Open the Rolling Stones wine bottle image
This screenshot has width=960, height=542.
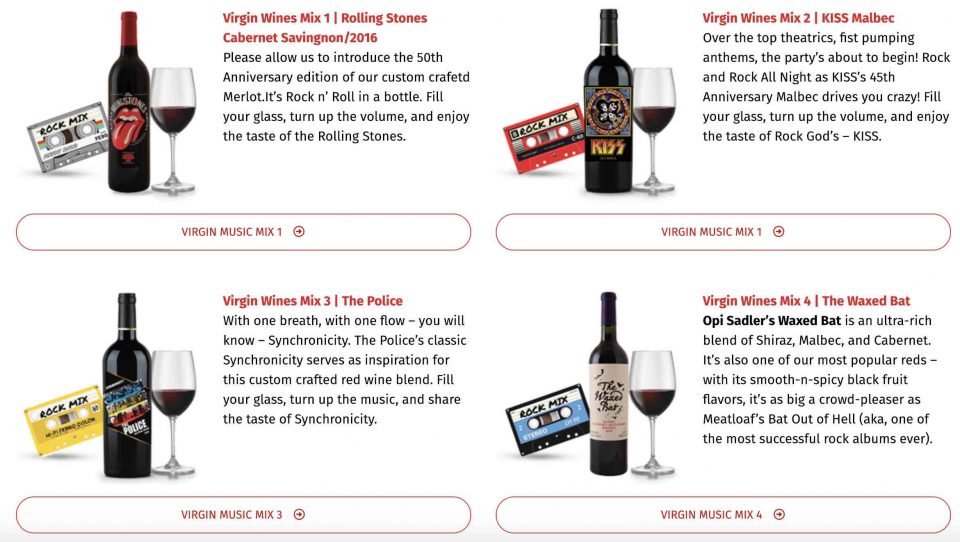point(129,102)
